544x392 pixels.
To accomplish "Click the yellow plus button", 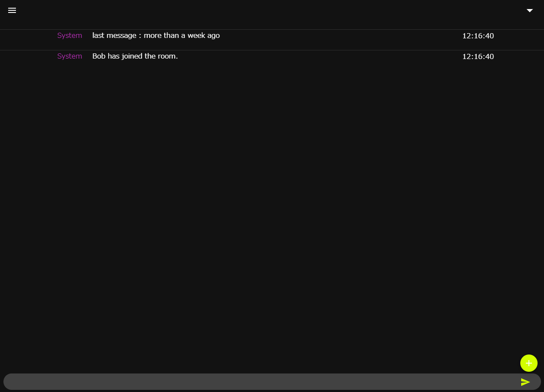I will [528, 363].
